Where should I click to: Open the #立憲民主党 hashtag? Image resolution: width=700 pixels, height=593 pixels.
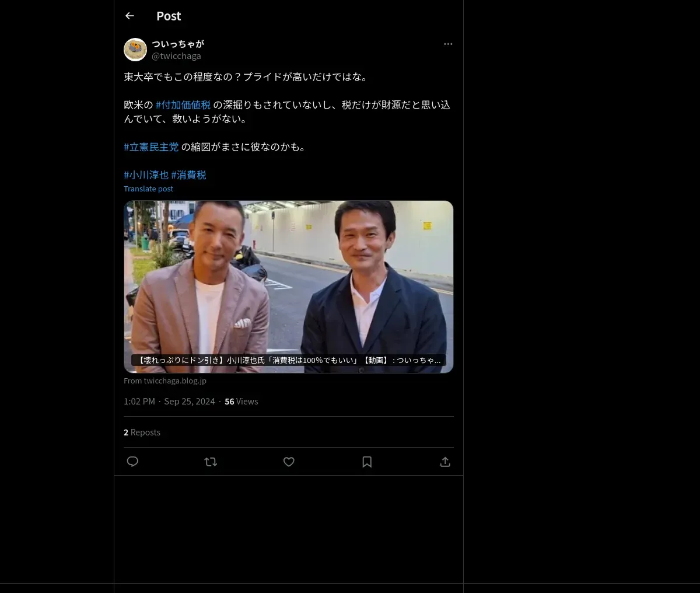[x=151, y=147]
